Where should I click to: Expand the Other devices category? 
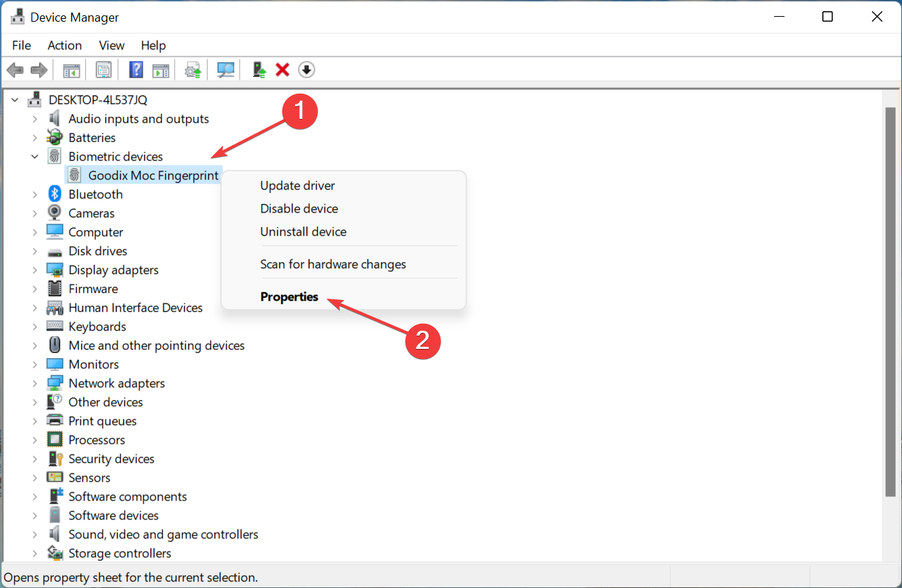tap(34, 402)
